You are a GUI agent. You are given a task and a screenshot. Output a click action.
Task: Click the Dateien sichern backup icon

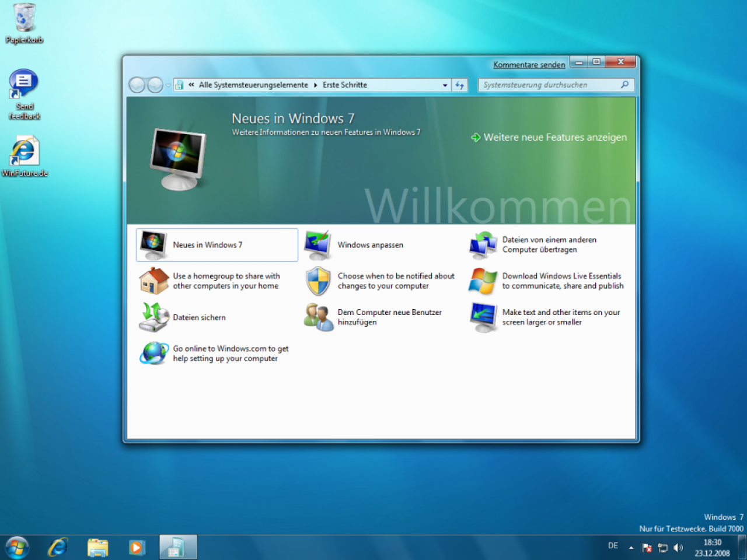(x=154, y=317)
